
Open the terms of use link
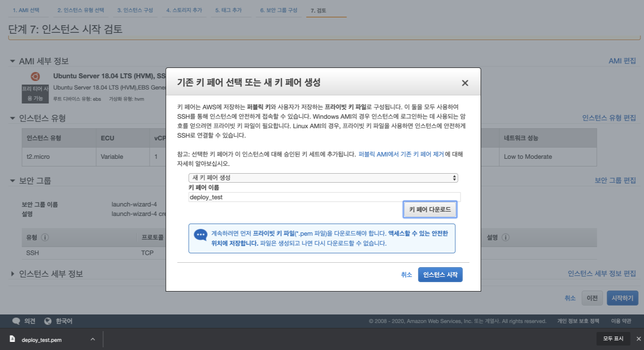coord(621,321)
